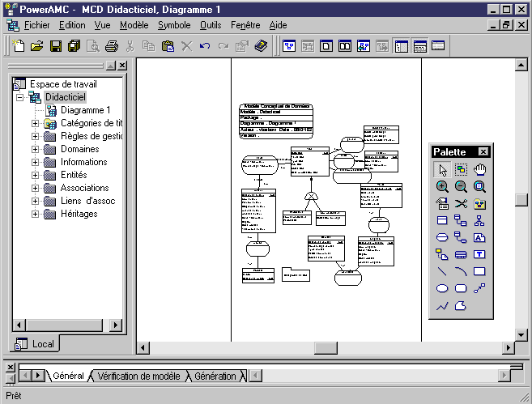
Task: Select the Local tab in the browser
Action: 36,343
